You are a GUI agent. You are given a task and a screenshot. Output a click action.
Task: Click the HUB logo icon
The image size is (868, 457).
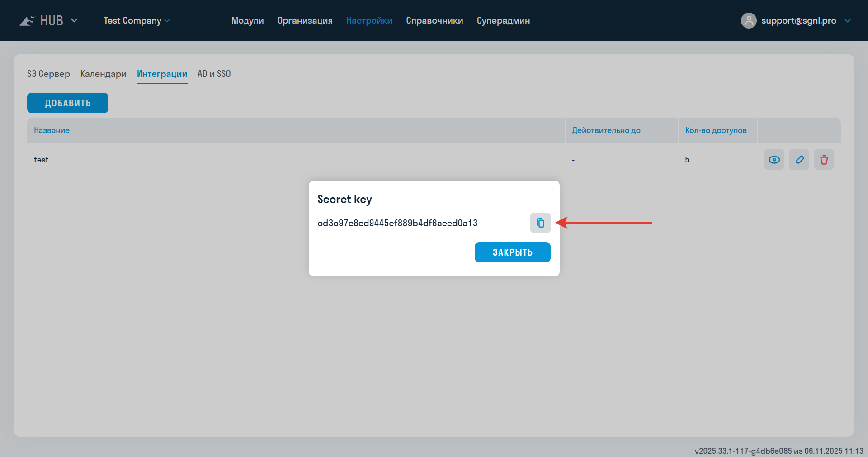pos(27,20)
